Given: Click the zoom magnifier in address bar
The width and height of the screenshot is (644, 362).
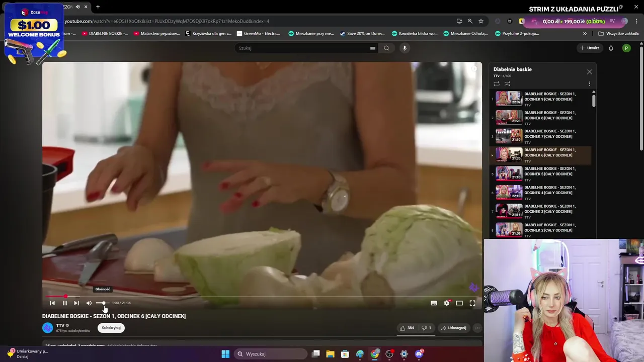Looking at the screenshot, I should click(x=470, y=21).
